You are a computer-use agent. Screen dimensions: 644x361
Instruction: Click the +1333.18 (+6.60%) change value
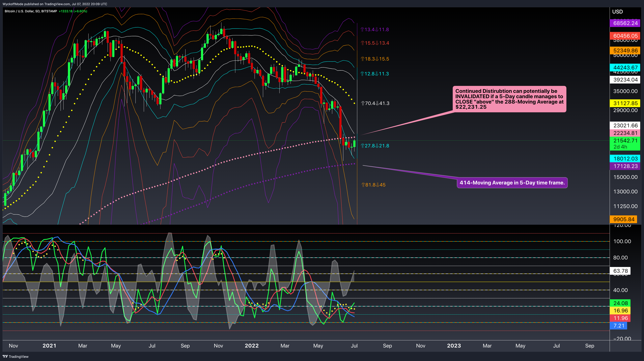click(73, 11)
